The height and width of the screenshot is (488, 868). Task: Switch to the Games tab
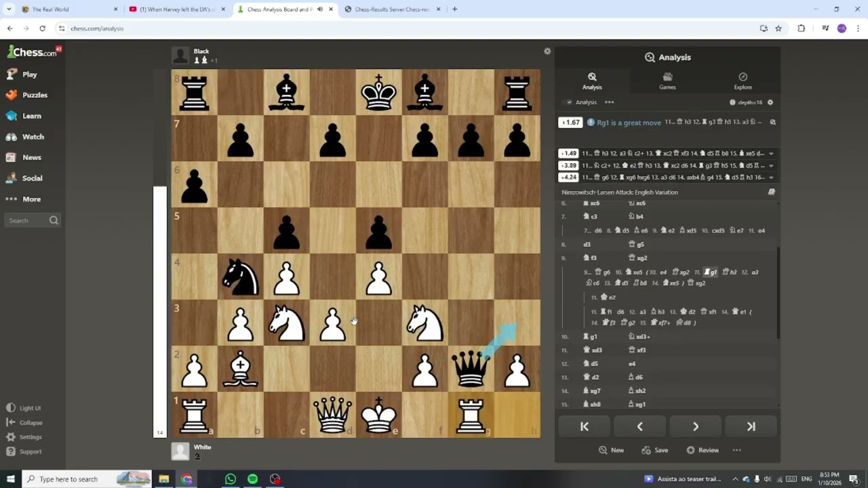click(x=667, y=81)
